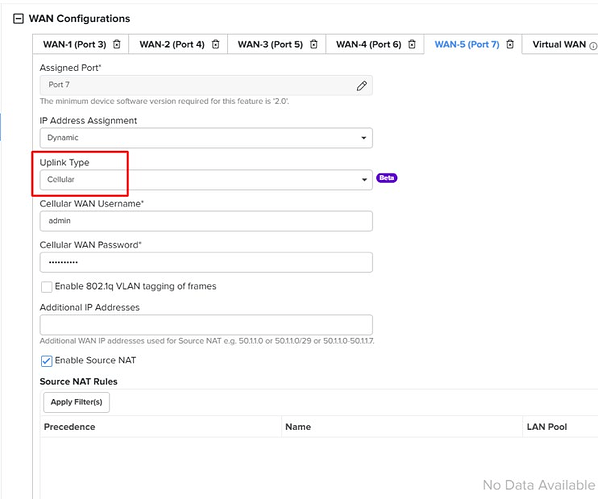Image resolution: width=598 pixels, height=499 pixels.
Task: Remove WAN-3 using its trash icon
Action: coord(313,44)
